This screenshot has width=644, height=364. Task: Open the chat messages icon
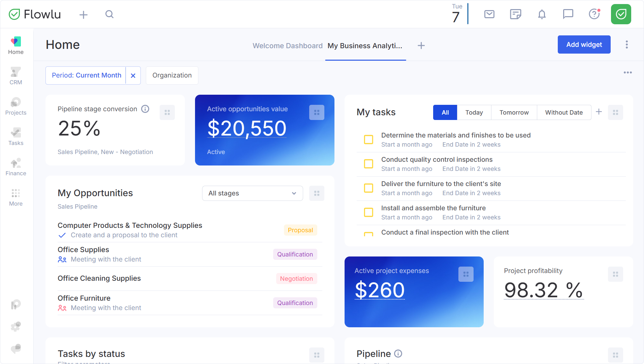pyautogui.click(x=568, y=14)
